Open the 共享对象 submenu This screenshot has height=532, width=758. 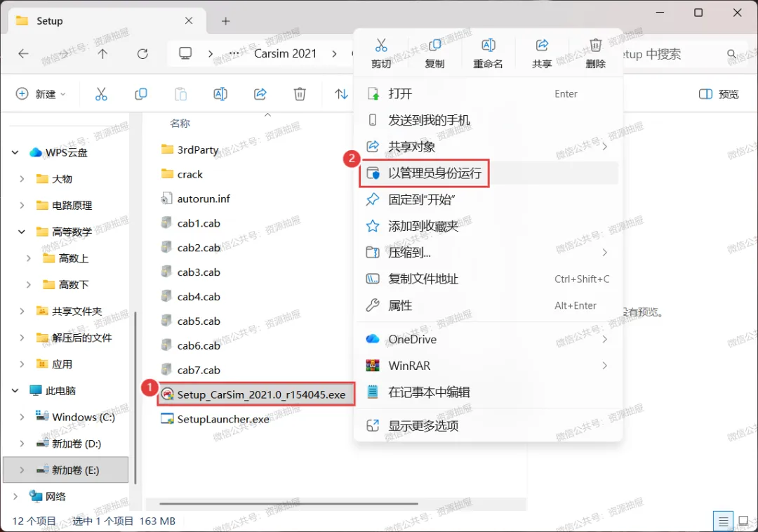(x=486, y=147)
